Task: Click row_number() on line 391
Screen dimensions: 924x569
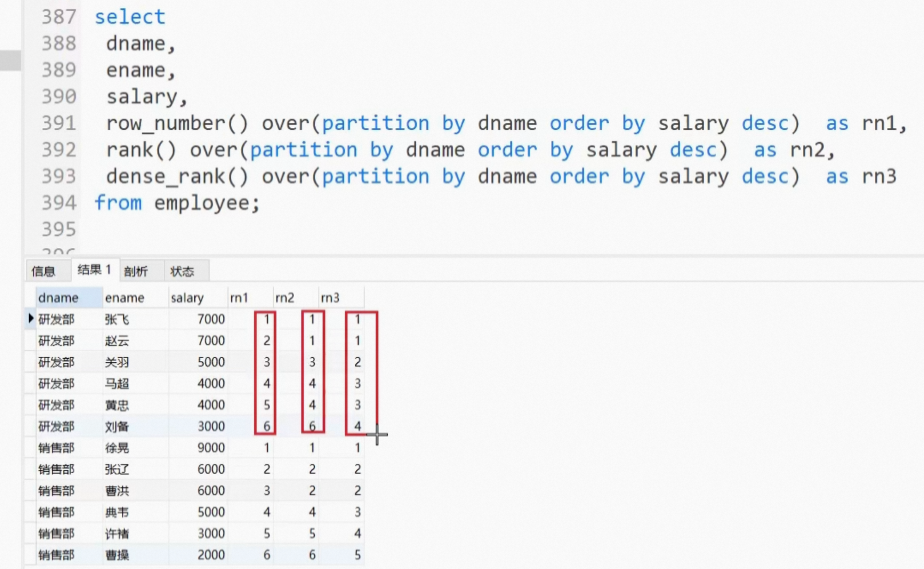Action: 178,123
